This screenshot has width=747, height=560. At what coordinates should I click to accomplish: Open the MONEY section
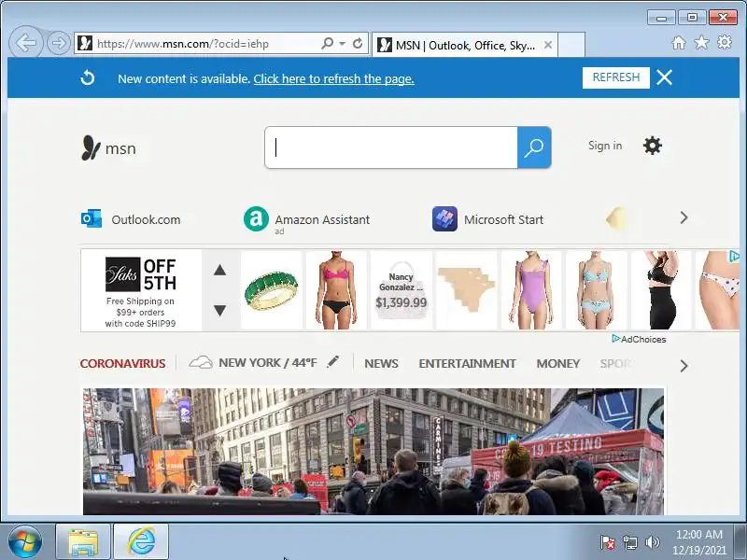click(x=557, y=363)
